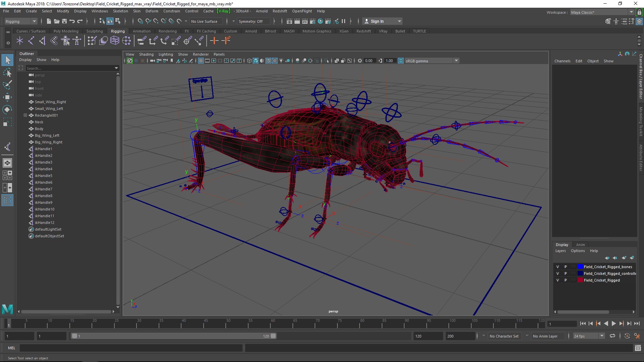Open the Layers menu in layer editor
The image size is (644, 362).
tap(560, 251)
